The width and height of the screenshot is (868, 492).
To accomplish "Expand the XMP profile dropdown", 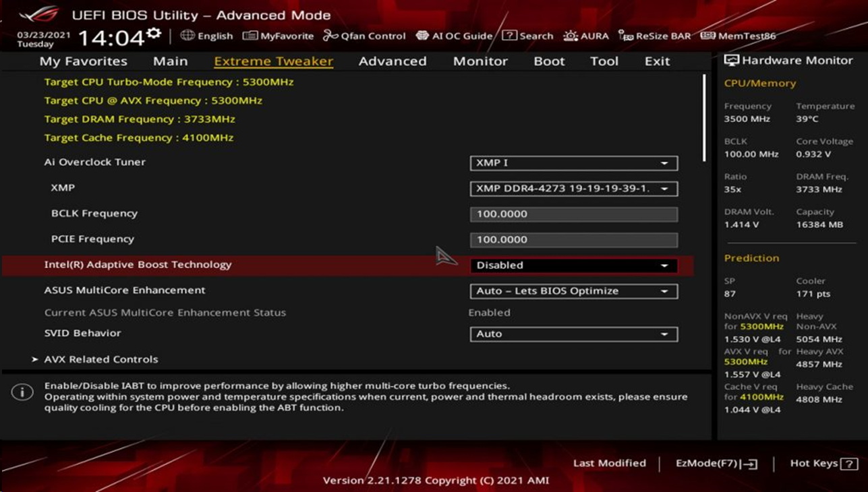I will coord(573,189).
